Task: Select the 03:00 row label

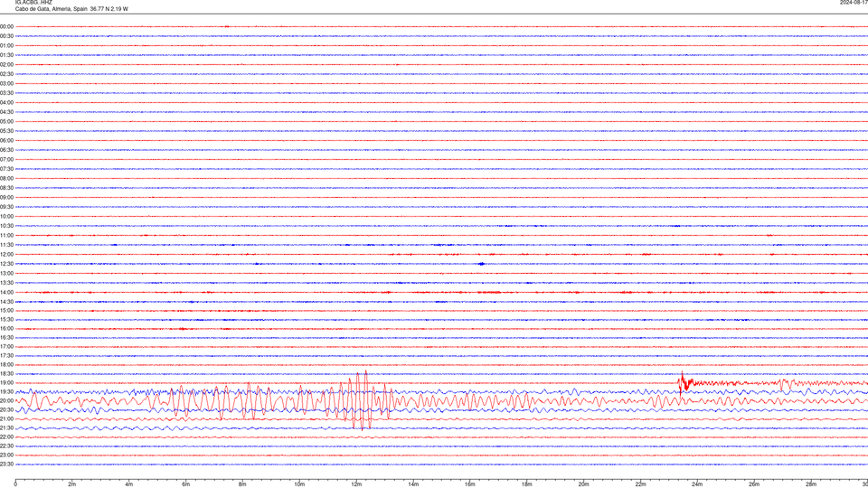Action: [6, 83]
